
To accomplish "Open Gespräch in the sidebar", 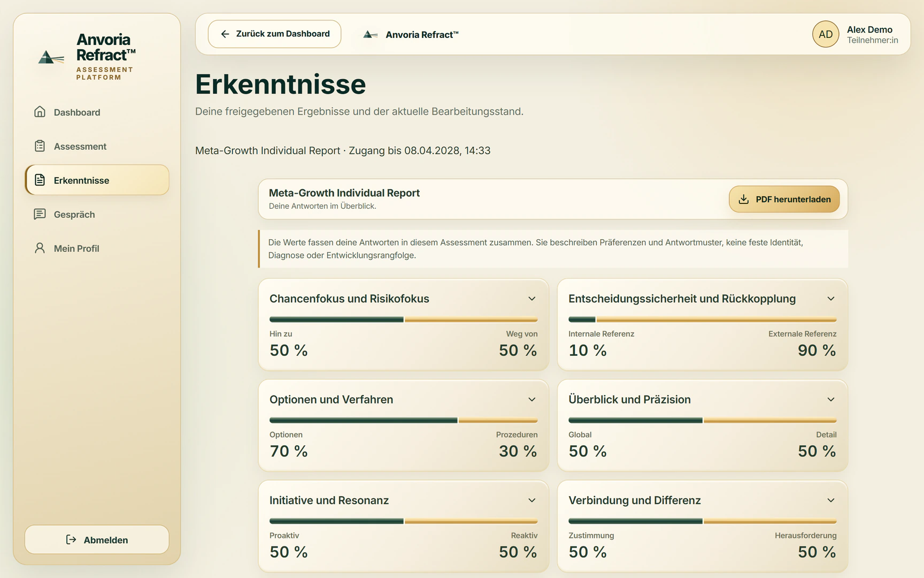I will (x=97, y=214).
